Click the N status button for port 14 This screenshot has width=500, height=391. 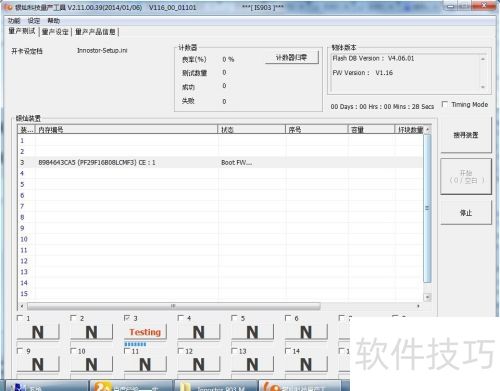click(x=306, y=364)
